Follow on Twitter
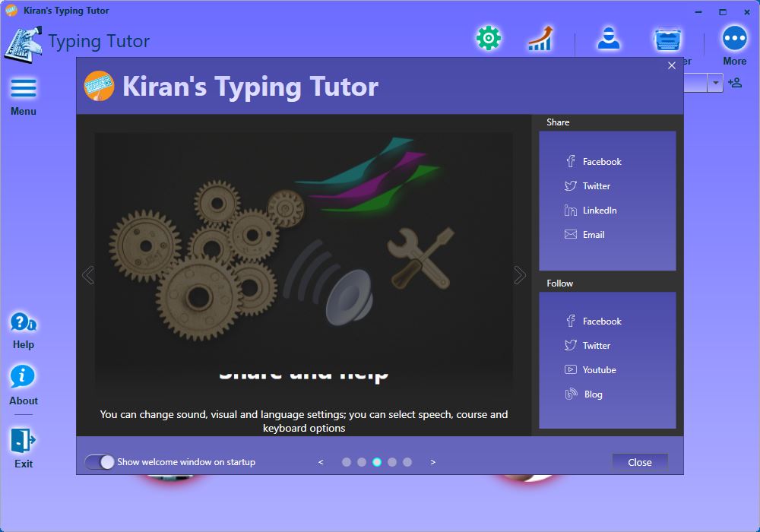 pyautogui.click(x=587, y=345)
